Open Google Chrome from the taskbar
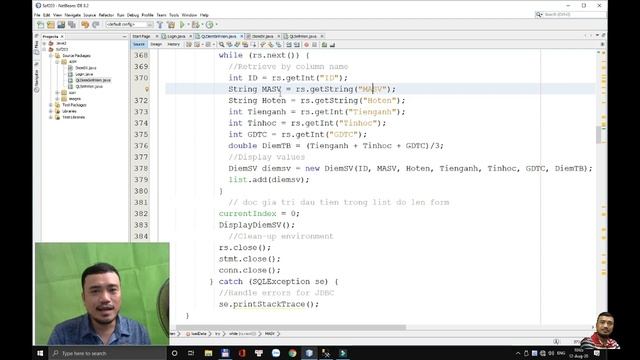The height and width of the screenshot is (360, 640). click(292, 353)
